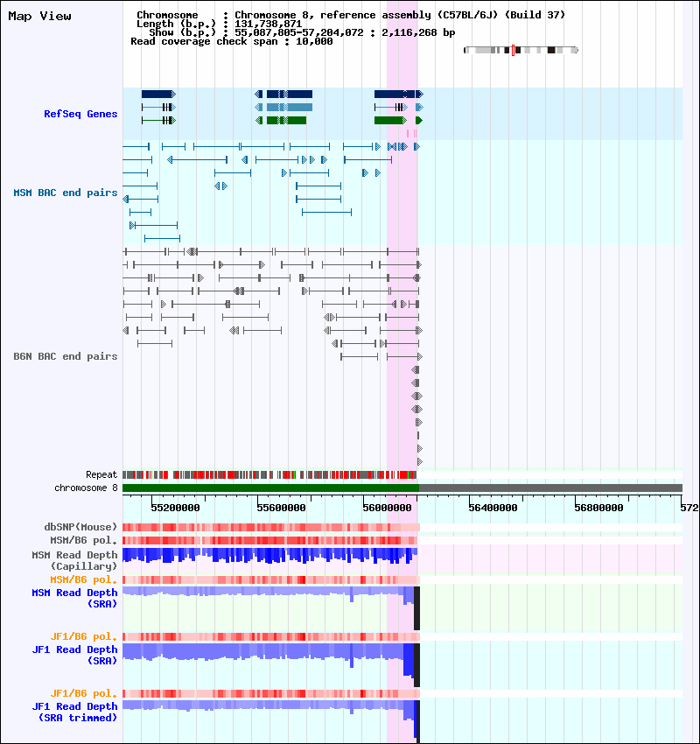
Task: Click the dbSNP(Mouse) label
Action: [80, 527]
